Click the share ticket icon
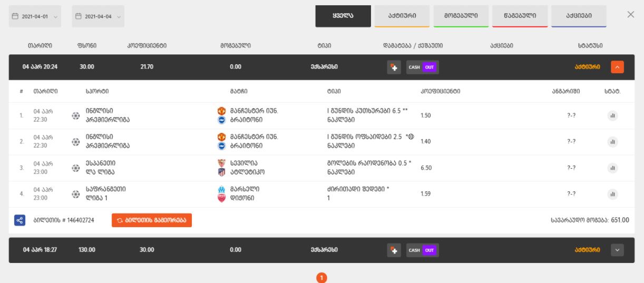The height and width of the screenshot is (283, 644). pos(19,220)
